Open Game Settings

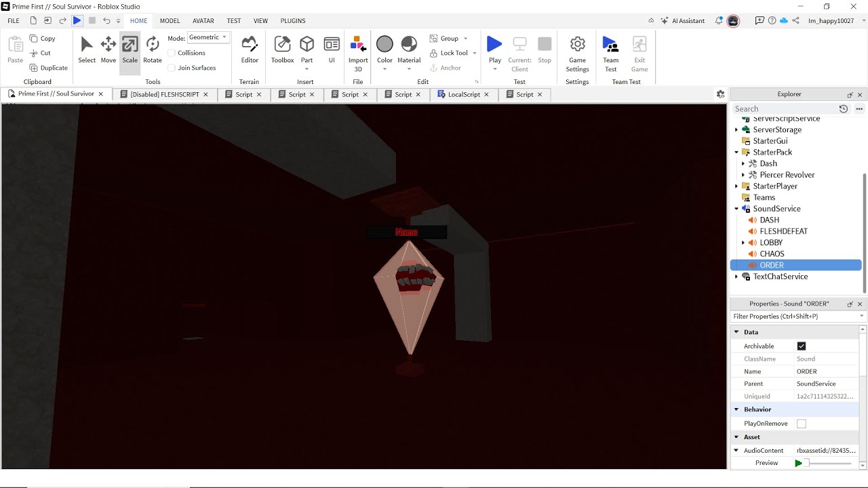[577, 54]
